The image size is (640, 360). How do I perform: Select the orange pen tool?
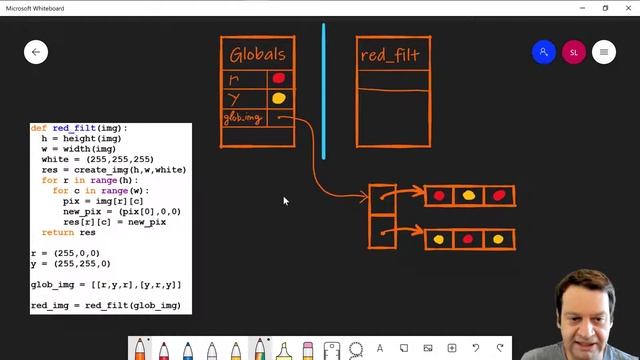tap(140, 349)
